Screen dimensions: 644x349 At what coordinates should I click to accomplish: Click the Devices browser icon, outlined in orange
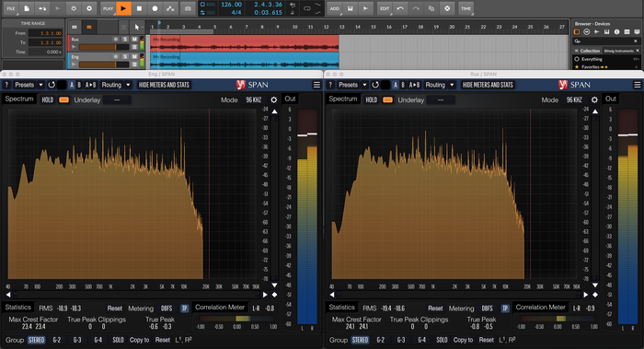[x=577, y=31]
